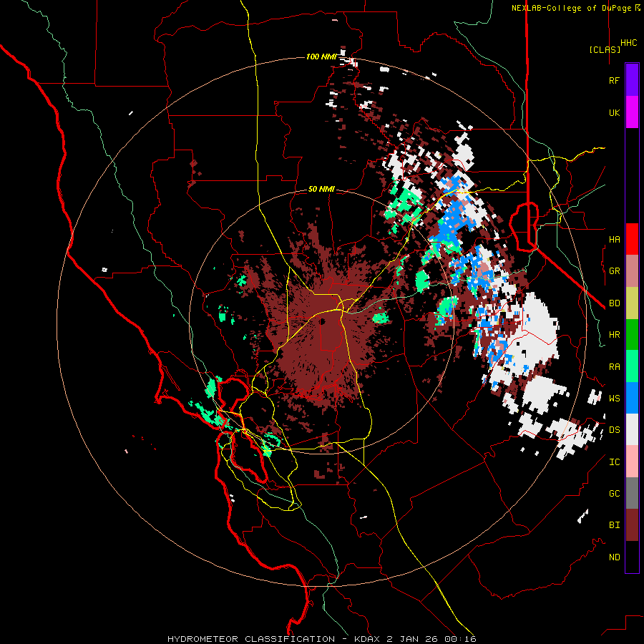This screenshot has width=644, height=644.
Task: Click the '100 NMI' range ring label
Action: pyautogui.click(x=321, y=57)
